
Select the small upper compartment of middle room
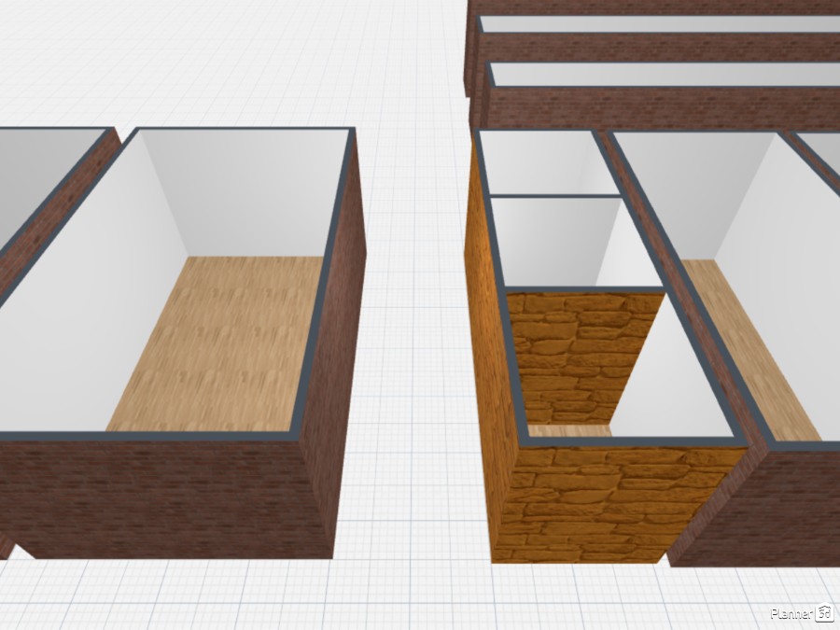pos(541,163)
